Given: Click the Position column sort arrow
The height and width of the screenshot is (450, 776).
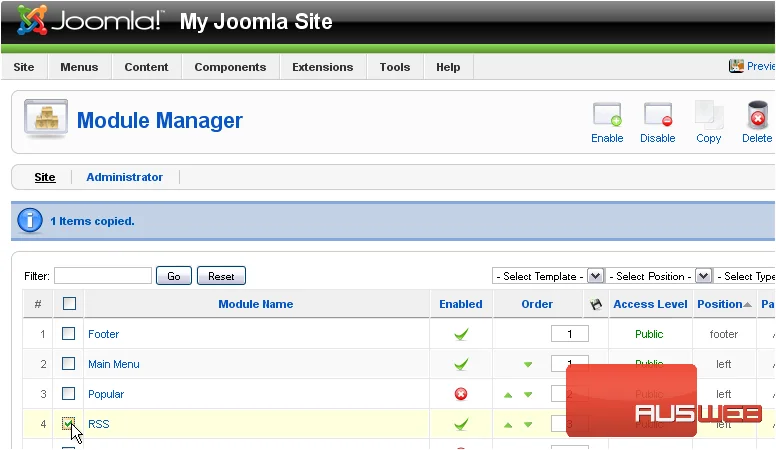Looking at the screenshot, I should [x=748, y=304].
